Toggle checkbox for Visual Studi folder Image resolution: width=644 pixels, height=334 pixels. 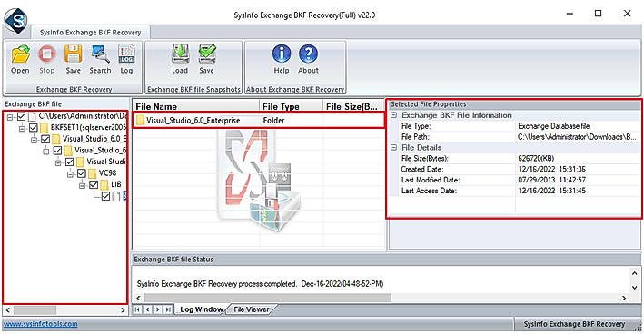click(69, 162)
